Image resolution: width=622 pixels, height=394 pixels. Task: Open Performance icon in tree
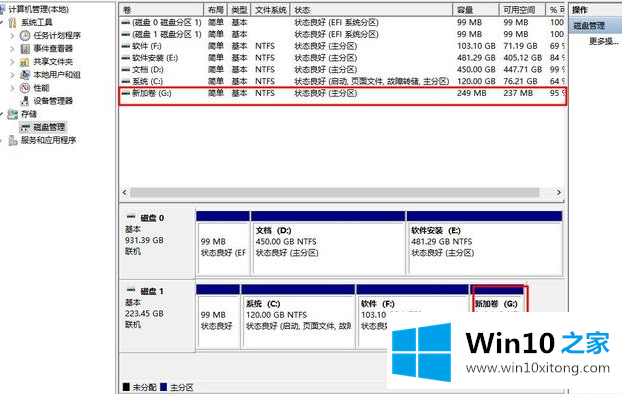[25, 88]
